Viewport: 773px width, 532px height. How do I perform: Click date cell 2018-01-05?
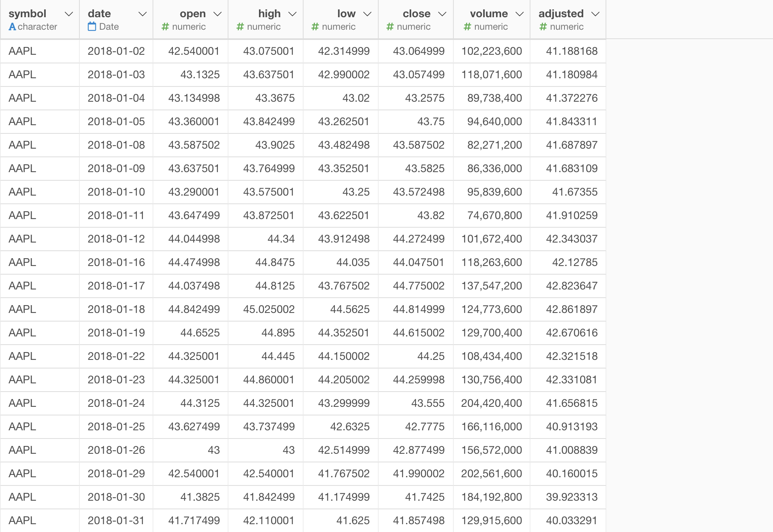pyautogui.click(x=116, y=122)
